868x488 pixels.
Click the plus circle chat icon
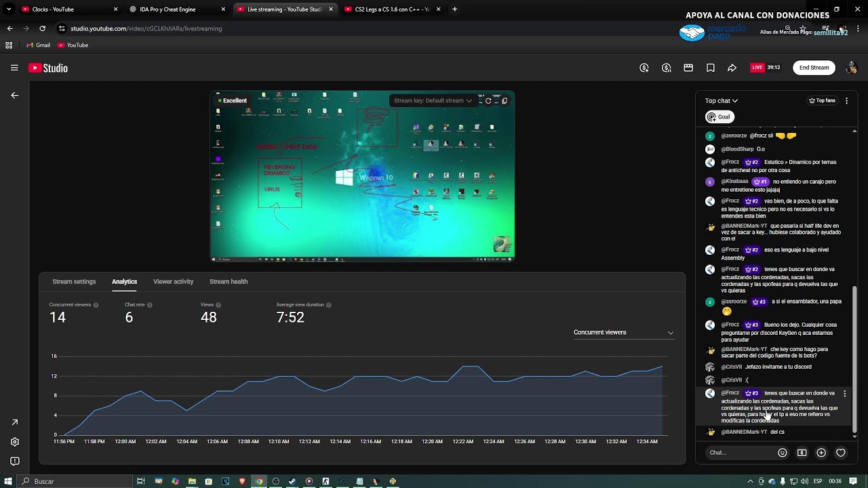coord(821,453)
